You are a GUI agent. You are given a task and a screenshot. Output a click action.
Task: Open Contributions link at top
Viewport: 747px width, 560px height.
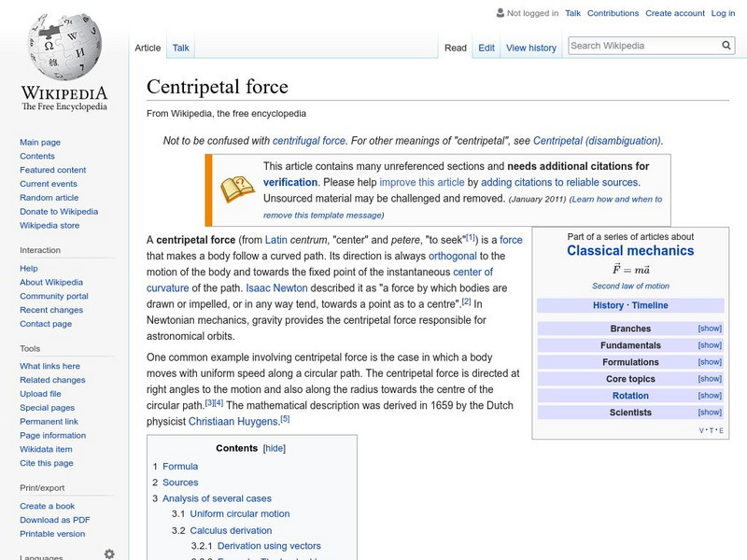pyautogui.click(x=613, y=13)
